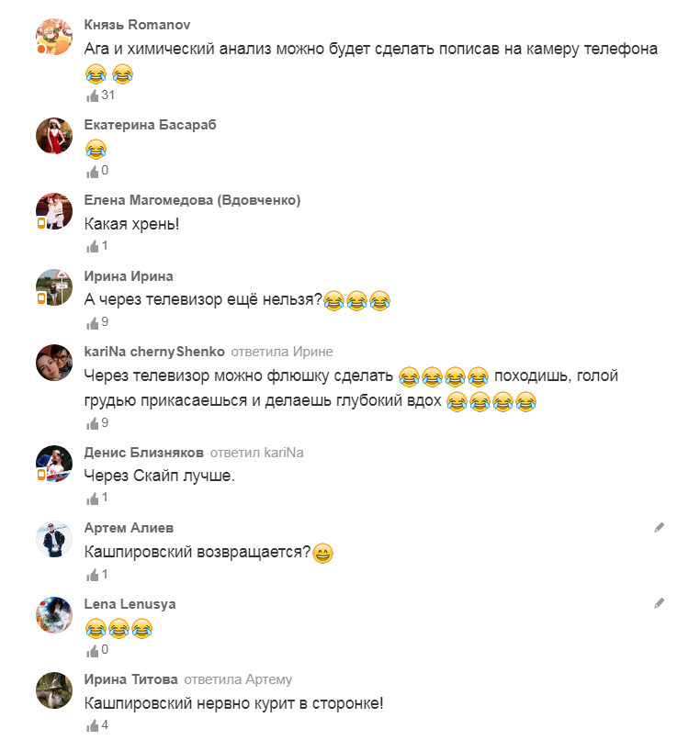
Task: Click "ответила Артему" reply reference
Action: pos(238,679)
